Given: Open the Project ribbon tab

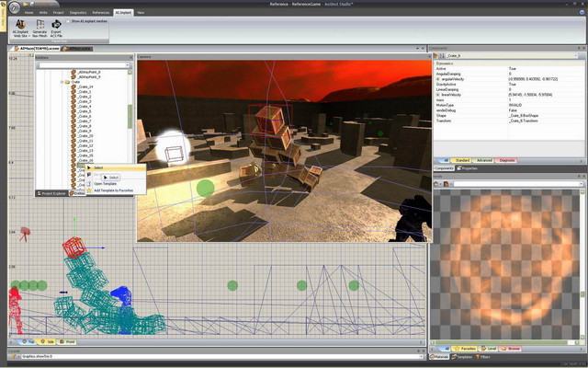Looking at the screenshot, I should pyautogui.click(x=58, y=12).
